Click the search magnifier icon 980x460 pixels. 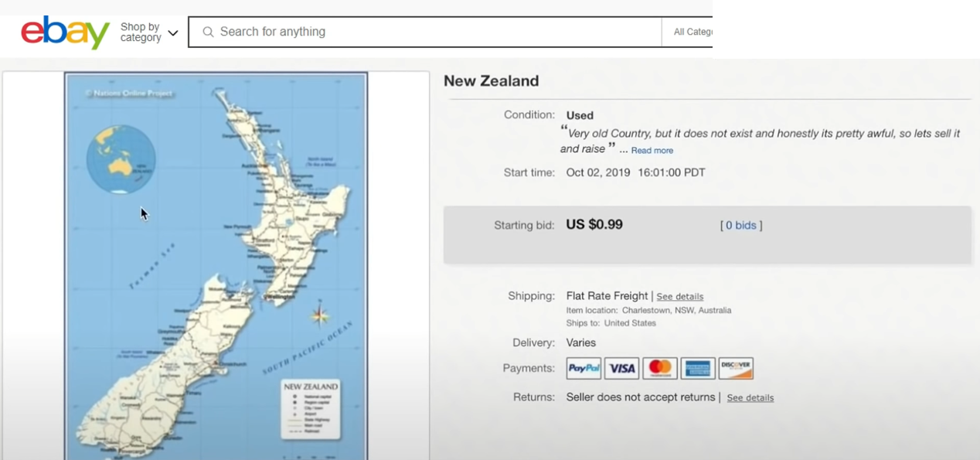point(208,32)
